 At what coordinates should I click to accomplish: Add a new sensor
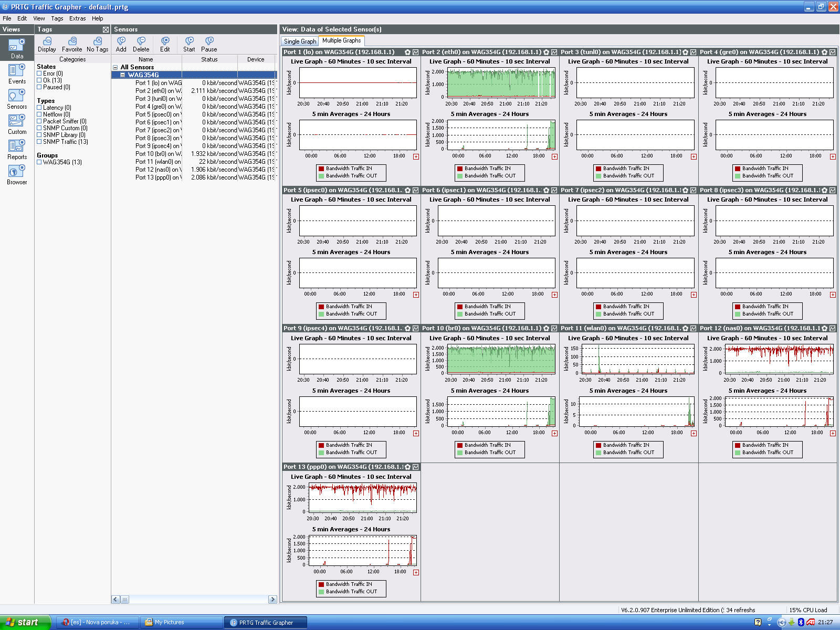coord(121,45)
